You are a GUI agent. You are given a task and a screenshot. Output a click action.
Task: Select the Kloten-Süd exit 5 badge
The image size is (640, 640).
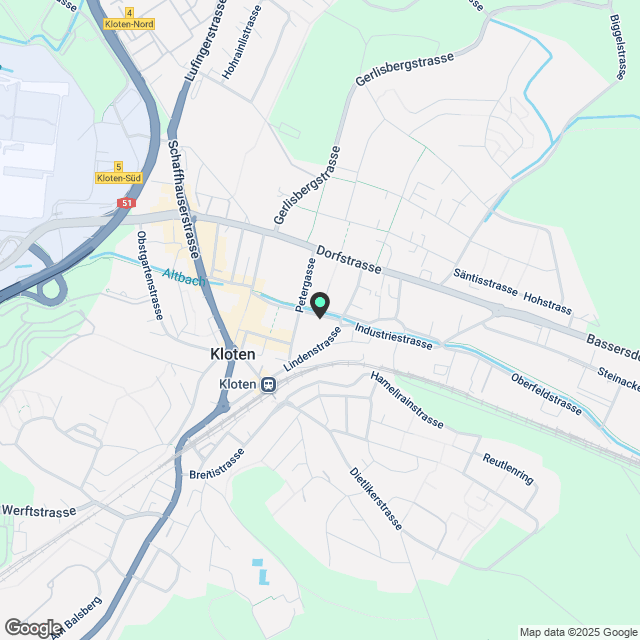119,173
